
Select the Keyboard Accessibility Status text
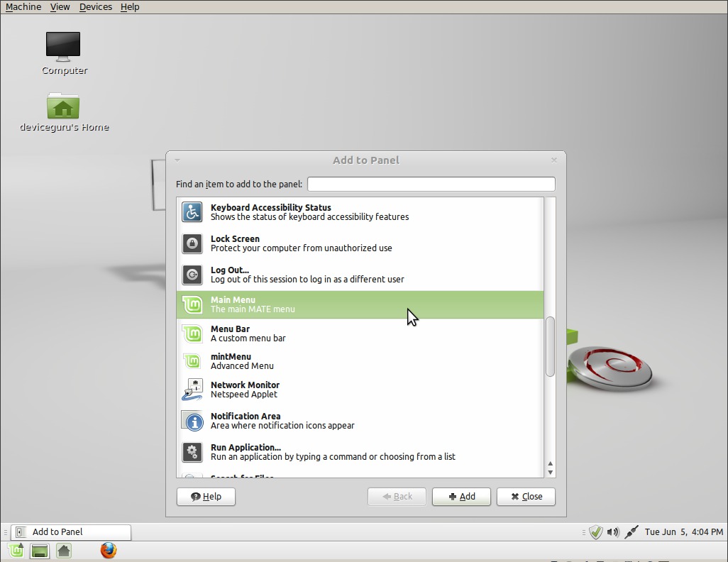point(309,212)
